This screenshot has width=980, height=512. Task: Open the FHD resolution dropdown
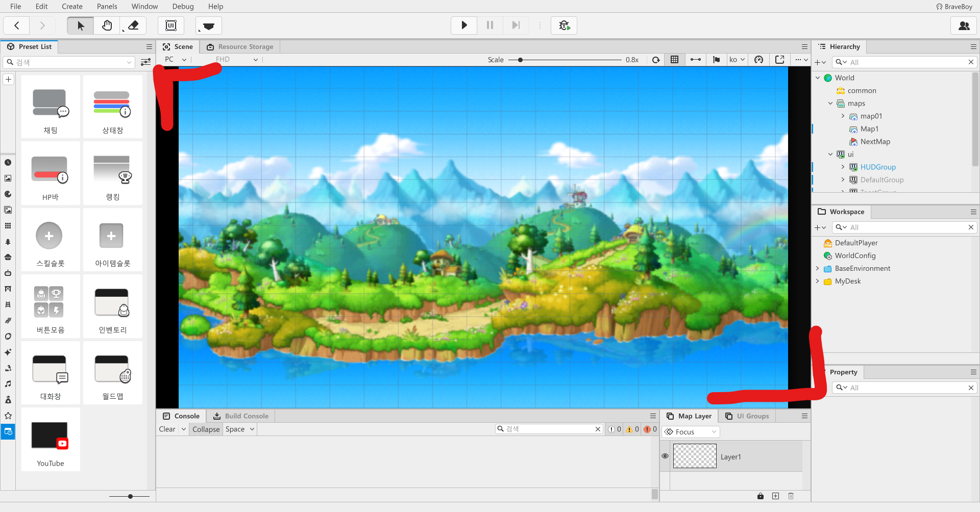237,60
